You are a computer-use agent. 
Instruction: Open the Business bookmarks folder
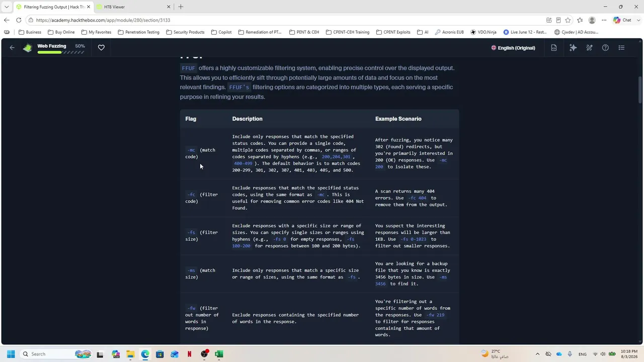coord(30,32)
